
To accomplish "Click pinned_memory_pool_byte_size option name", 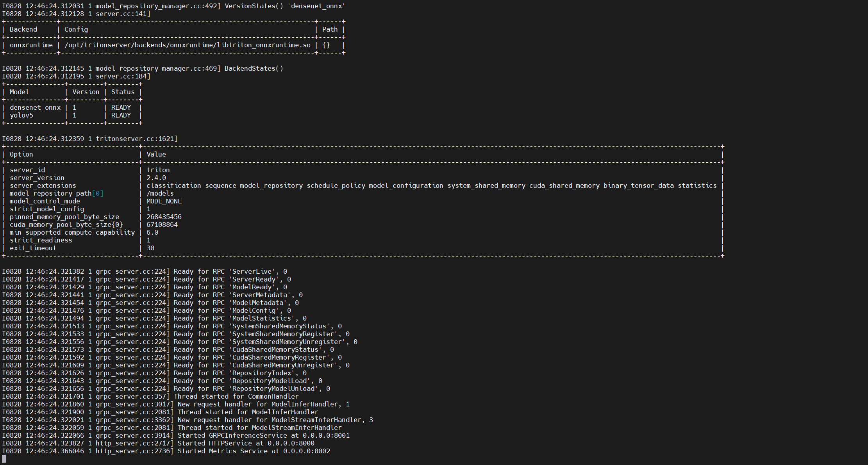I will click(64, 217).
